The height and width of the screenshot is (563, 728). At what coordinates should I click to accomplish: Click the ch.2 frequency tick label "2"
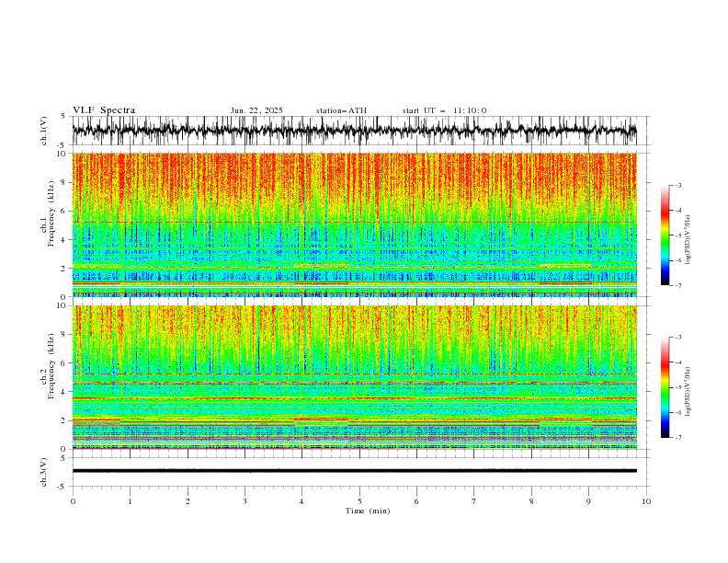(x=63, y=420)
